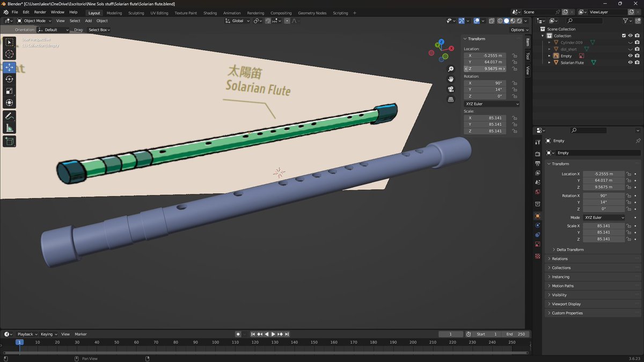This screenshot has width=644, height=362.
Task: Open the Object Constraints tab icon
Action: [x=538, y=235]
